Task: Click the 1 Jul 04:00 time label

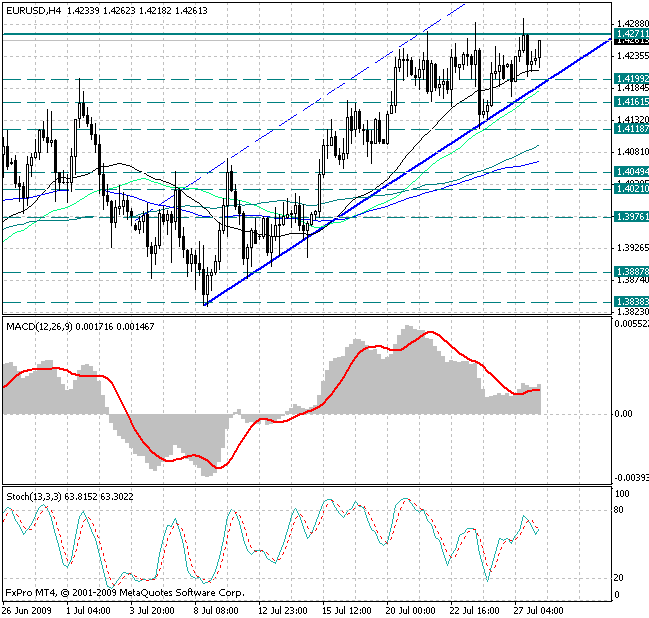Action: coord(88,611)
